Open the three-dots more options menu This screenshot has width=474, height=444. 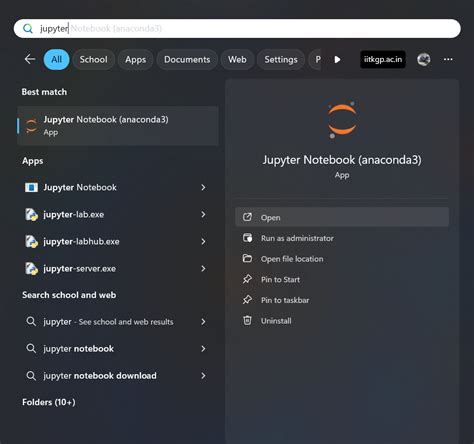point(448,59)
